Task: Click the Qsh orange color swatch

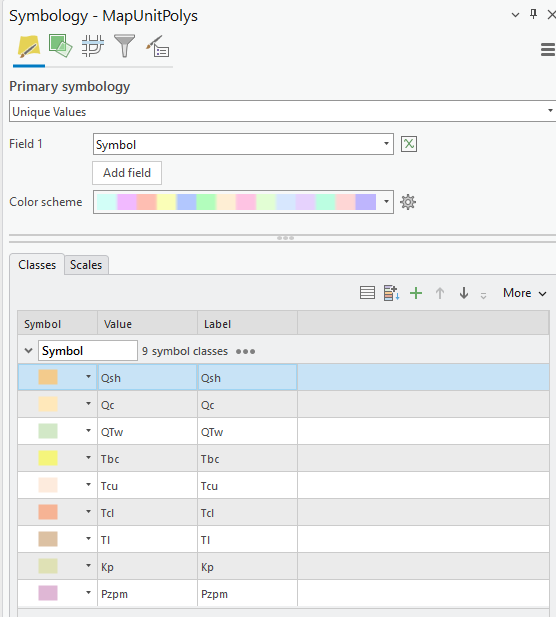Action: point(48,377)
